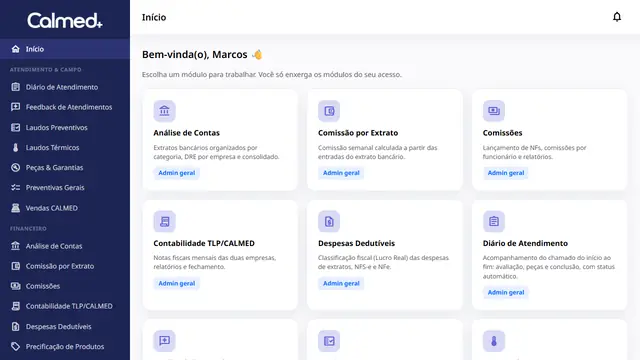640x360 pixels.
Task: Click description 'Classificação fiscal (Lucro Real)' text
Action: tap(383, 262)
